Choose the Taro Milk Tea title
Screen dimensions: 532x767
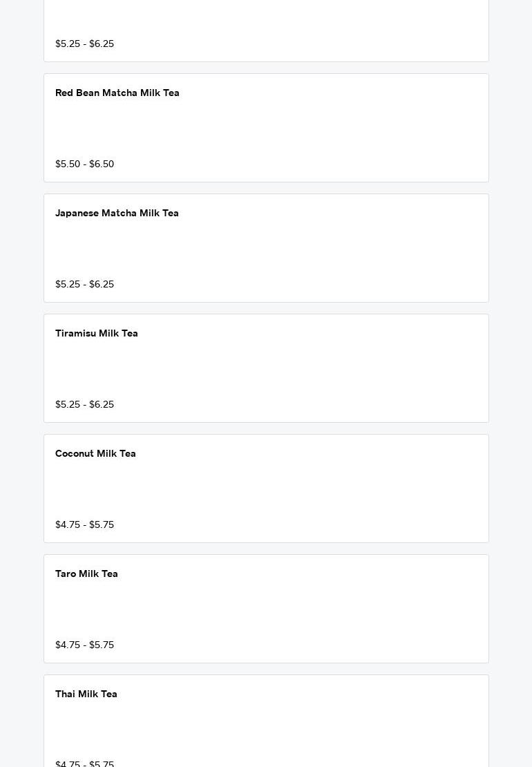(x=86, y=574)
